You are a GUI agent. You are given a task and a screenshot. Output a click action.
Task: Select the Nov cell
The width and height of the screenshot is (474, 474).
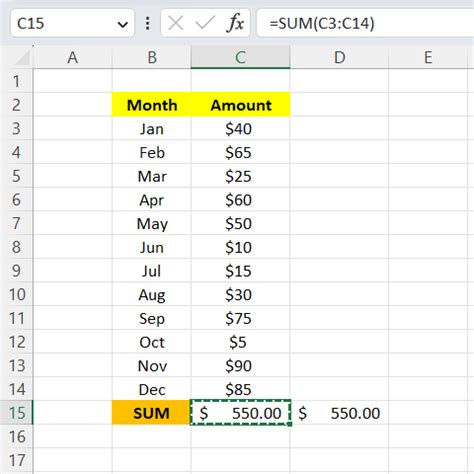152,365
